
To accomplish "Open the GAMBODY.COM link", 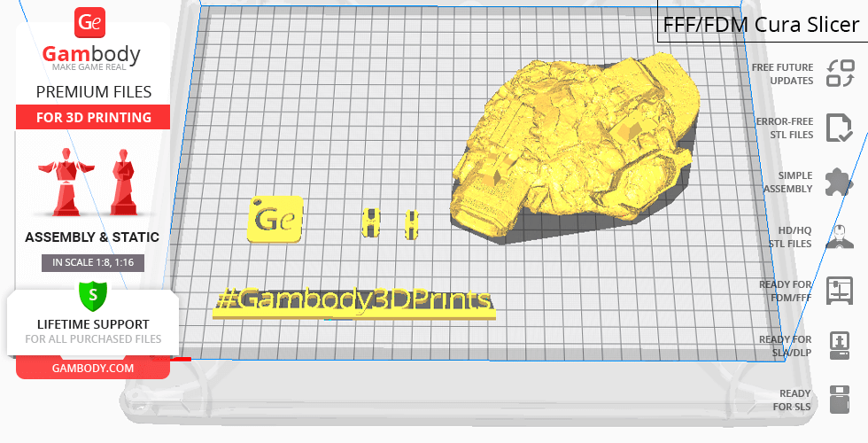I will point(93,368).
